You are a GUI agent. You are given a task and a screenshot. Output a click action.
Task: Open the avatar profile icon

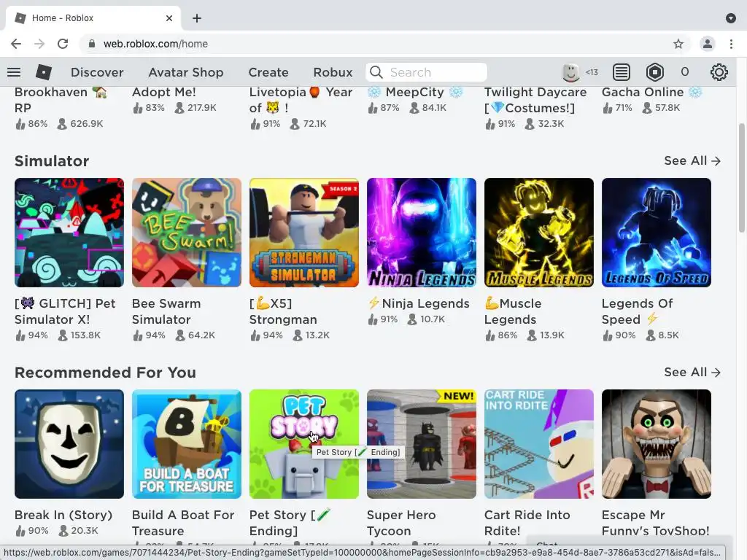570,72
